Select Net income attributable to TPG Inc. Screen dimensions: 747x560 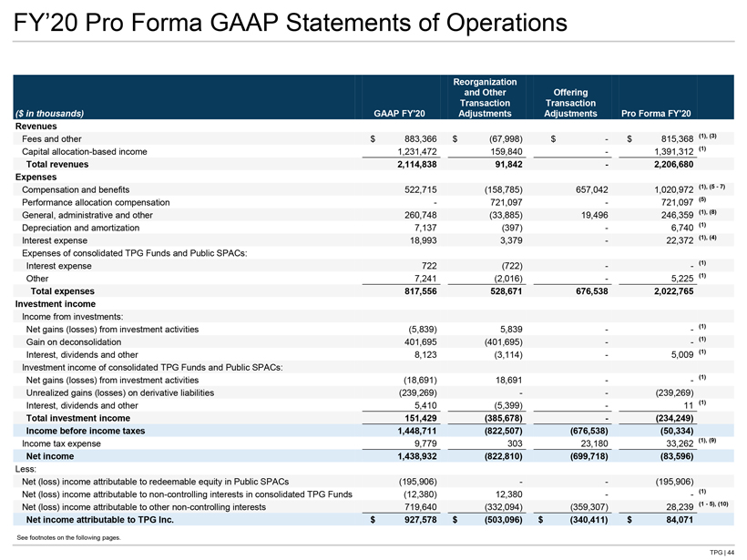pos(100,520)
